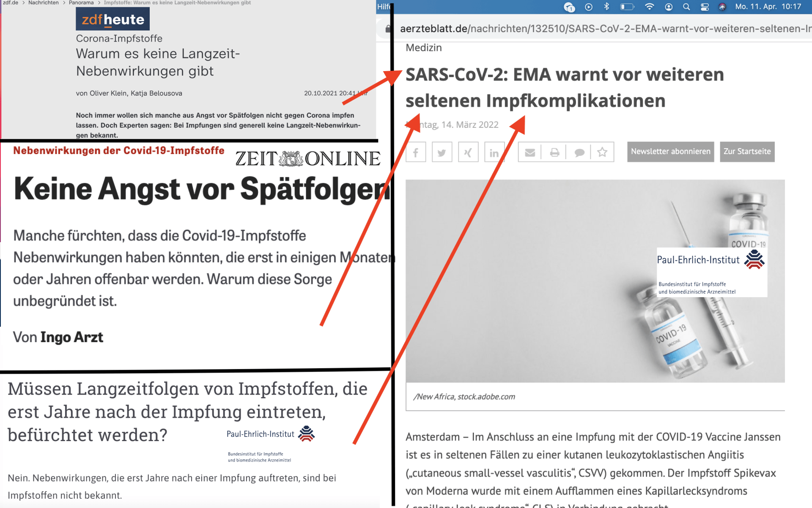Click the padlock icon in address bar
This screenshot has height=508, width=812.
coord(388,28)
